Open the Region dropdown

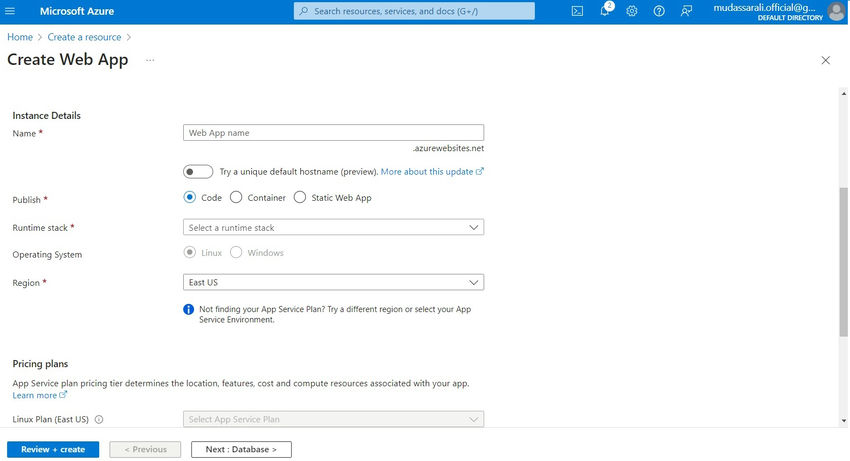point(334,283)
